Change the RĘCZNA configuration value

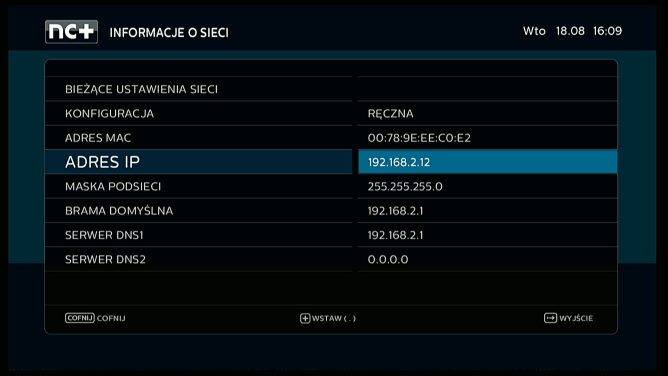click(487, 113)
